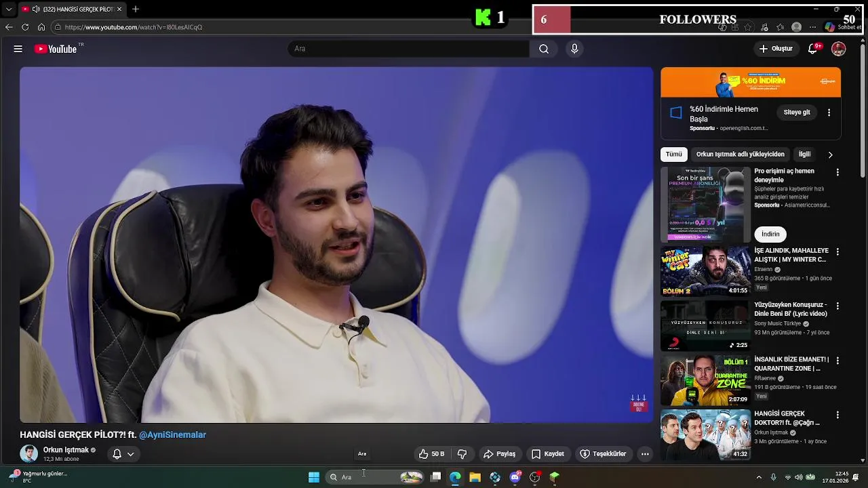868x488 pixels.
Task: Open Orkun Işıtmak channel avatar
Action: coord(28,454)
